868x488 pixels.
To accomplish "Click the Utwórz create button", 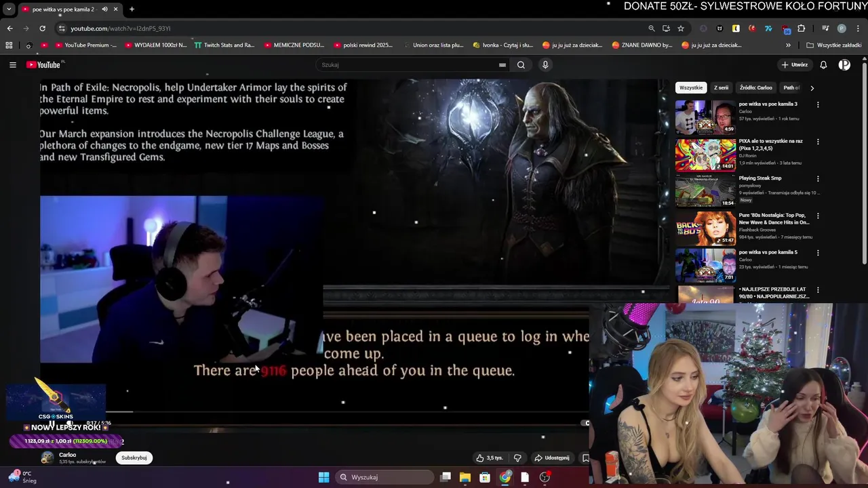I will click(795, 65).
